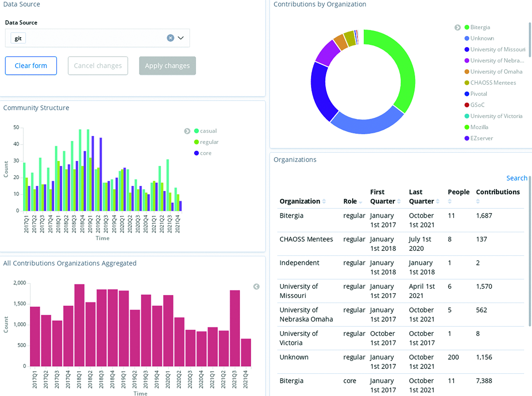
Task: Click the Search link in Organizations
Action: click(x=517, y=178)
